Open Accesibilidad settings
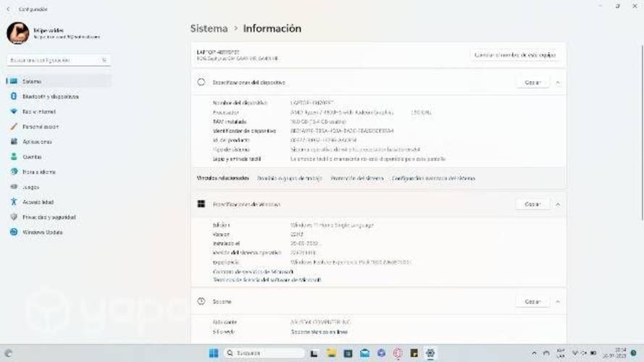The width and height of the screenshot is (644, 362). 59,202
